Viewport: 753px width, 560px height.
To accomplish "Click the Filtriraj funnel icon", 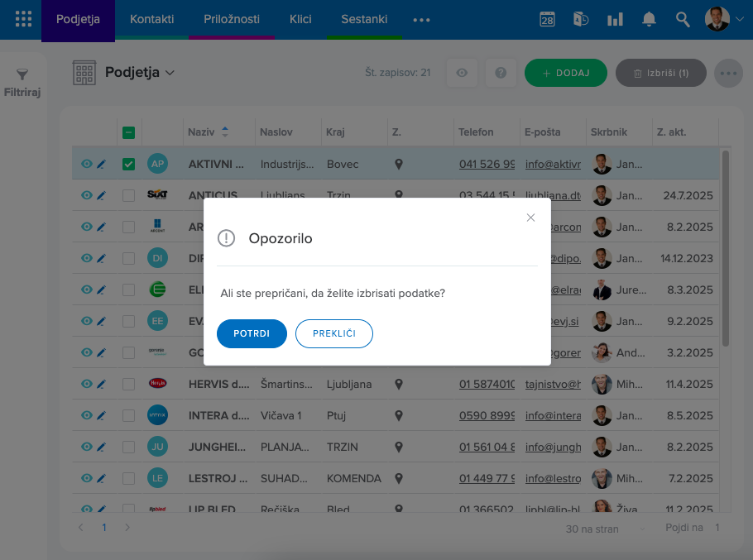I will pyautogui.click(x=22, y=75).
